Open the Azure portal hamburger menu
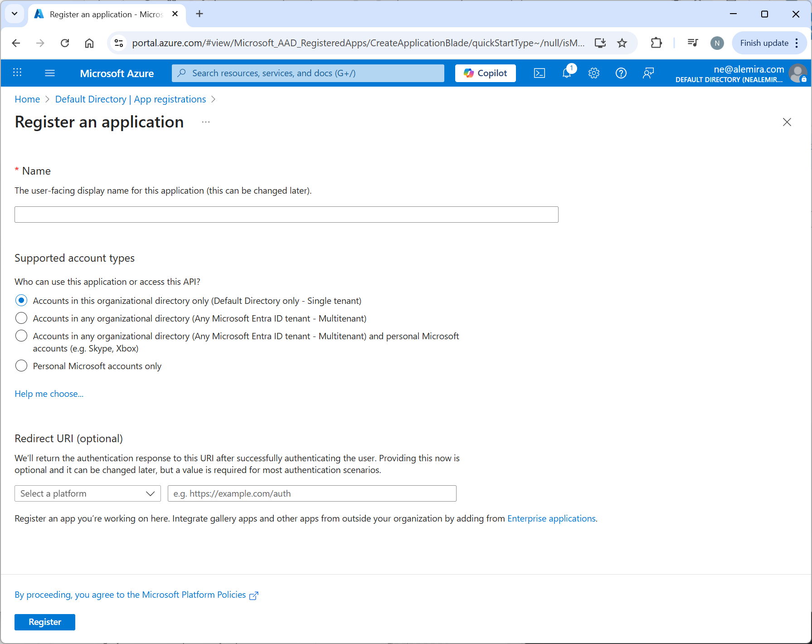Image resolution: width=812 pixels, height=644 pixels. [x=50, y=73]
